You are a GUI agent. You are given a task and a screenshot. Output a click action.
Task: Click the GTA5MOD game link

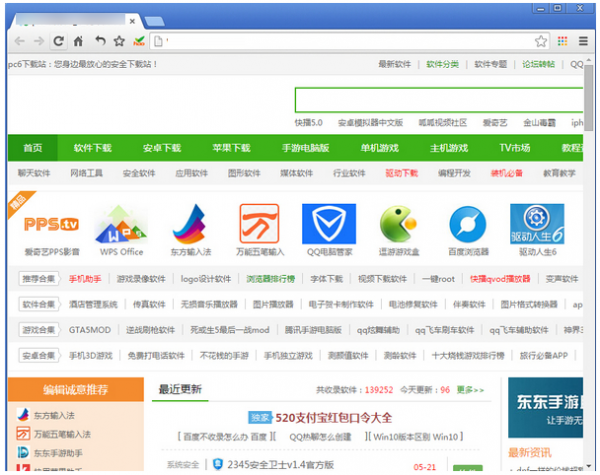(x=90, y=330)
